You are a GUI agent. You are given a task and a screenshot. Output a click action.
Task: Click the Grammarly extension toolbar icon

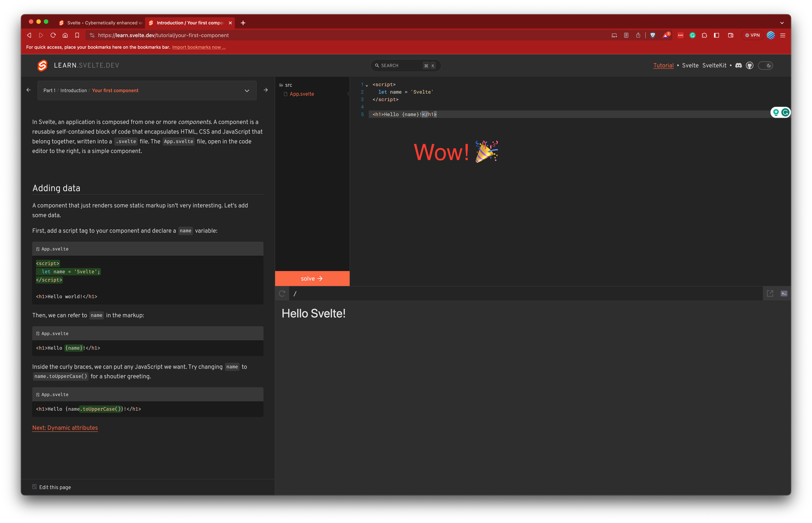693,35
